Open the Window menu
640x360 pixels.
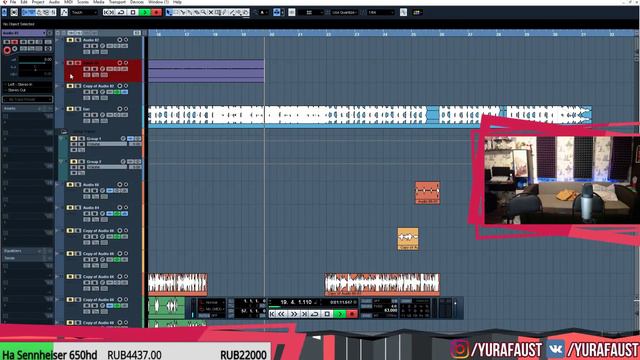coord(158,2)
